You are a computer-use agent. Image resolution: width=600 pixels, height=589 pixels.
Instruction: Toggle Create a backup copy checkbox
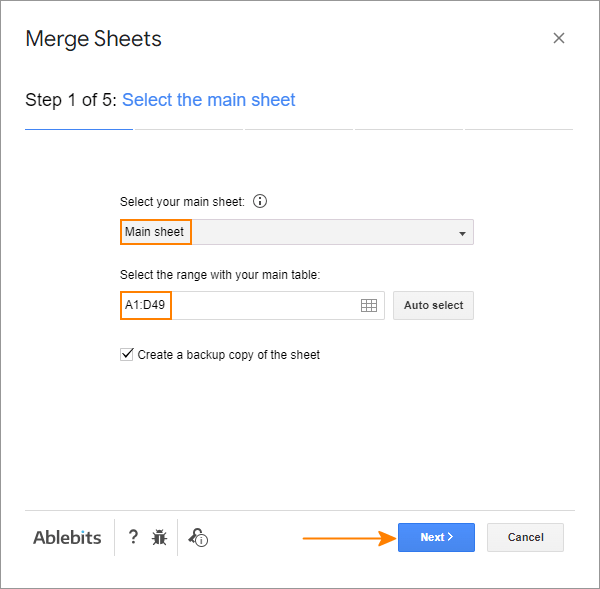tap(127, 354)
